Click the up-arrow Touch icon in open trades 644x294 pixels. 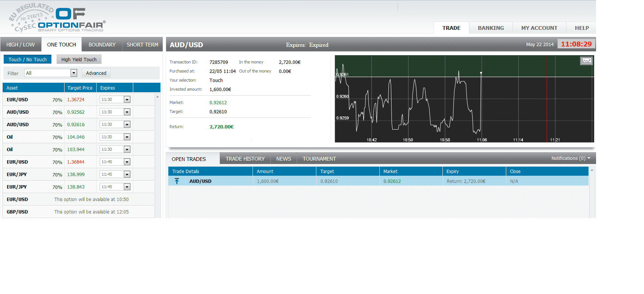click(x=177, y=181)
